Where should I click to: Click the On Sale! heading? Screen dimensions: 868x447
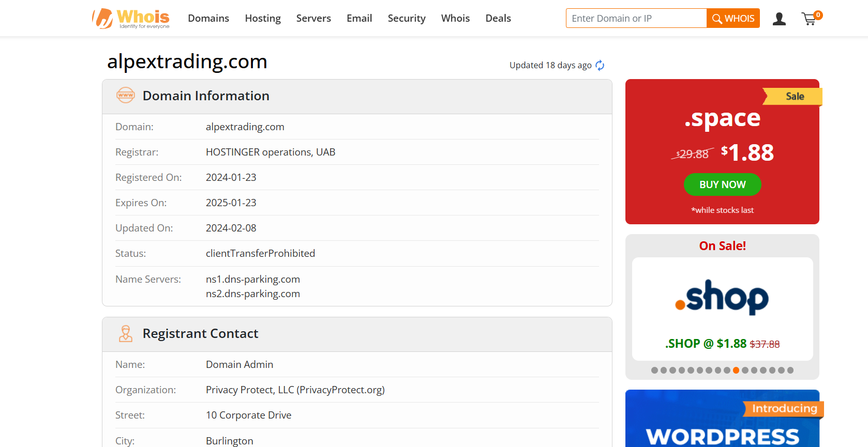tap(722, 246)
